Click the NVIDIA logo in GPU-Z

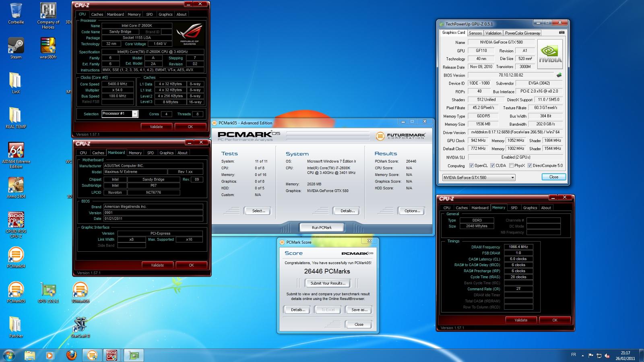(x=550, y=54)
